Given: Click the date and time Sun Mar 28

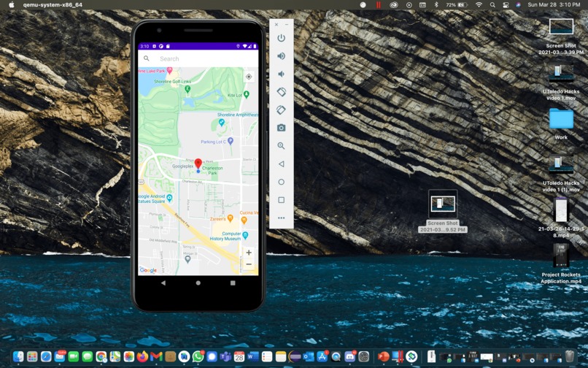Looking at the screenshot, I should pos(554,5).
